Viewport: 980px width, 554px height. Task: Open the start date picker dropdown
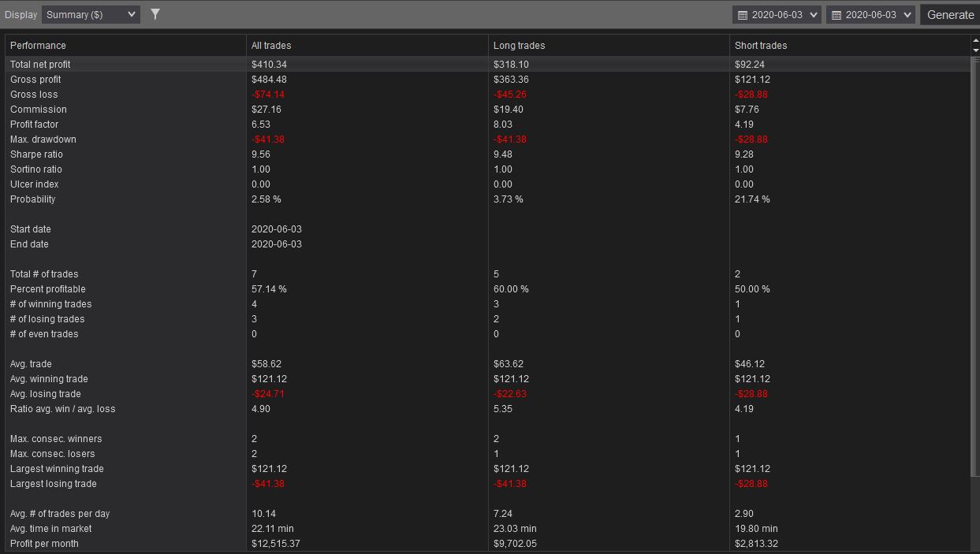tap(777, 14)
